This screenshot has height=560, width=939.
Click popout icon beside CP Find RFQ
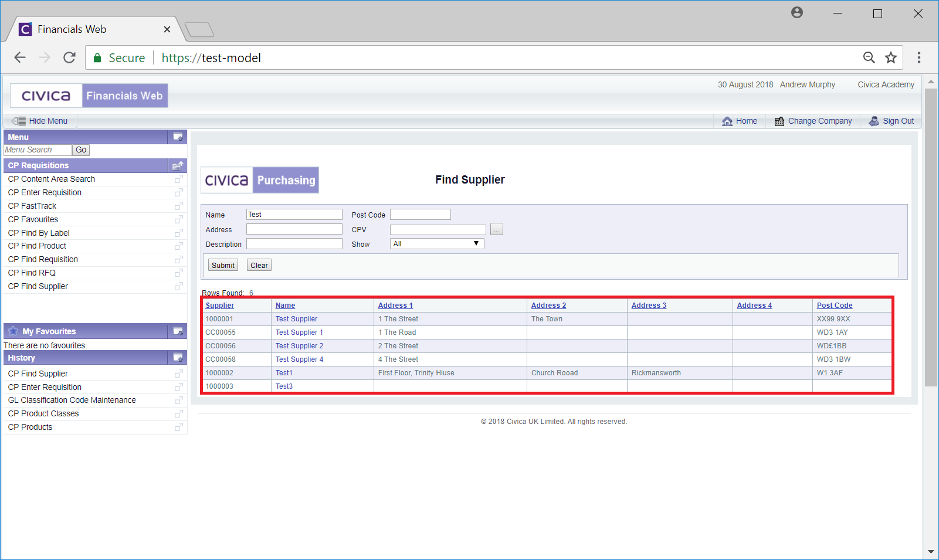point(178,273)
